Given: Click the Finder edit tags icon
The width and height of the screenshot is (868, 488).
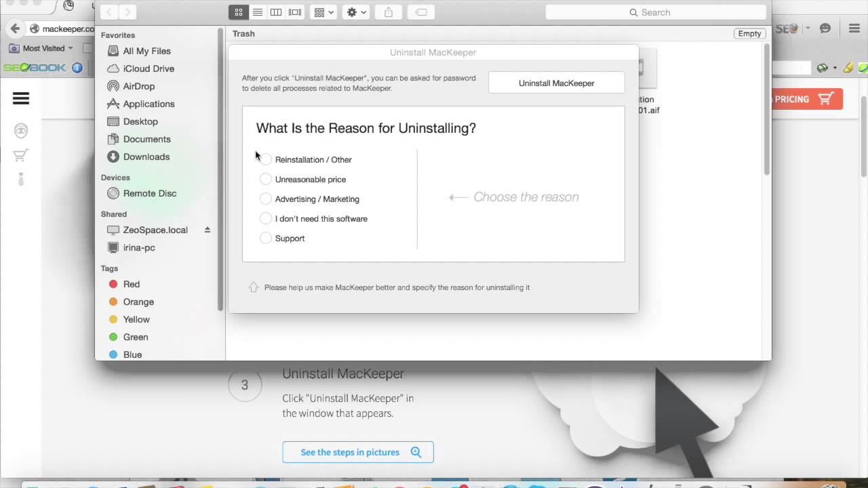Looking at the screenshot, I should (x=421, y=12).
